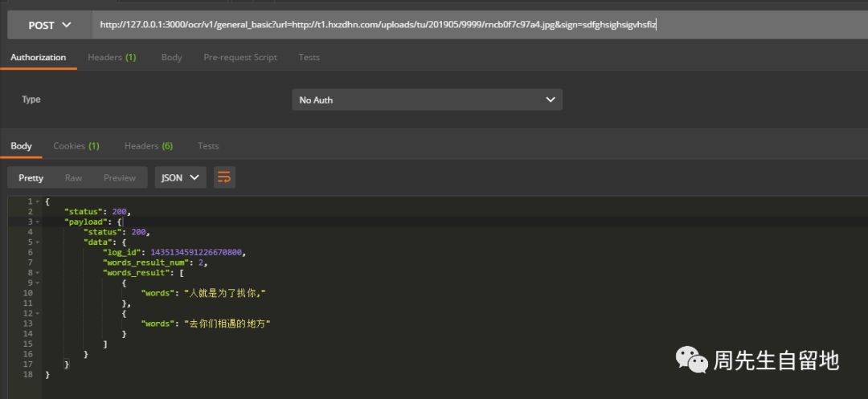
Task: Open the request Body tab
Action: pyautogui.click(x=172, y=58)
